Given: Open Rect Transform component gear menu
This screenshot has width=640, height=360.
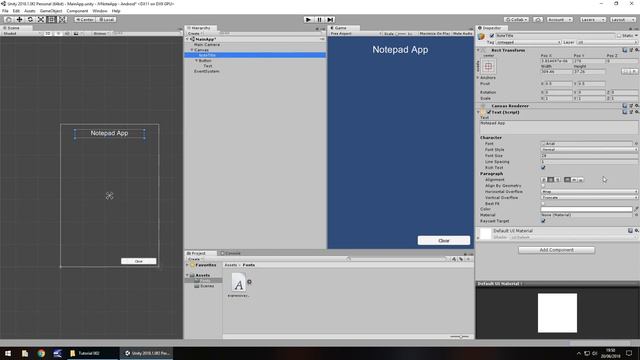Looking at the screenshot, I should pyautogui.click(x=636, y=50).
